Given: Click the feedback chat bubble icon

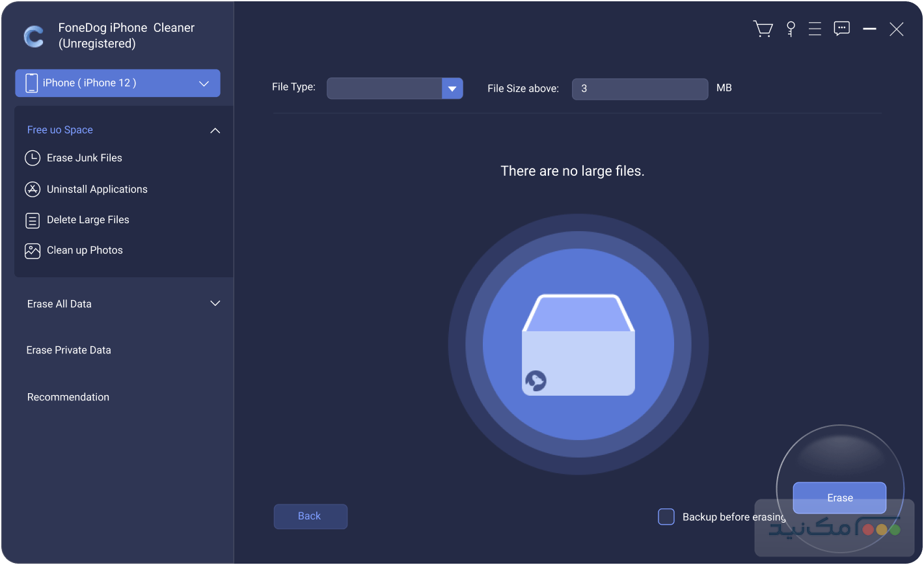Looking at the screenshot, I should pyautogui.click(x=842, y=29).
